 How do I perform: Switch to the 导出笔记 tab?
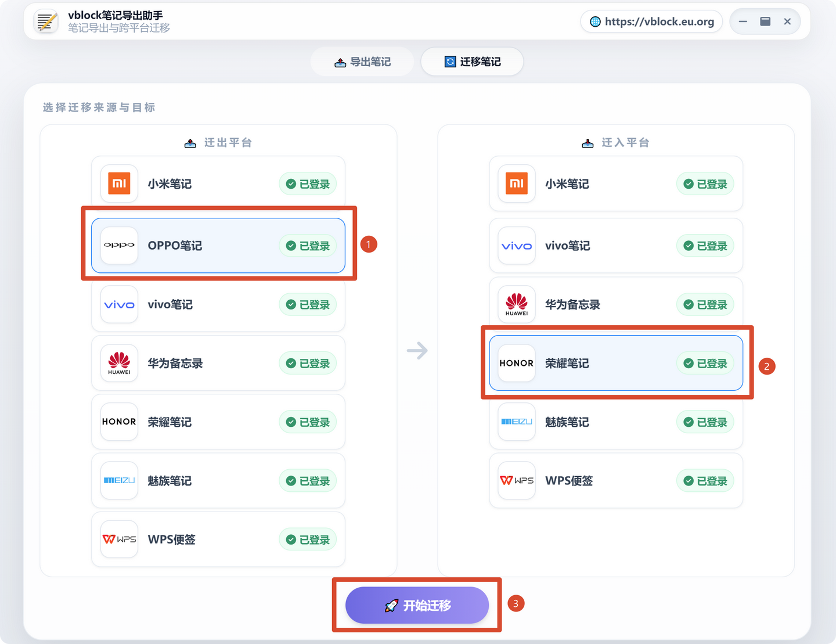point(362,62)
